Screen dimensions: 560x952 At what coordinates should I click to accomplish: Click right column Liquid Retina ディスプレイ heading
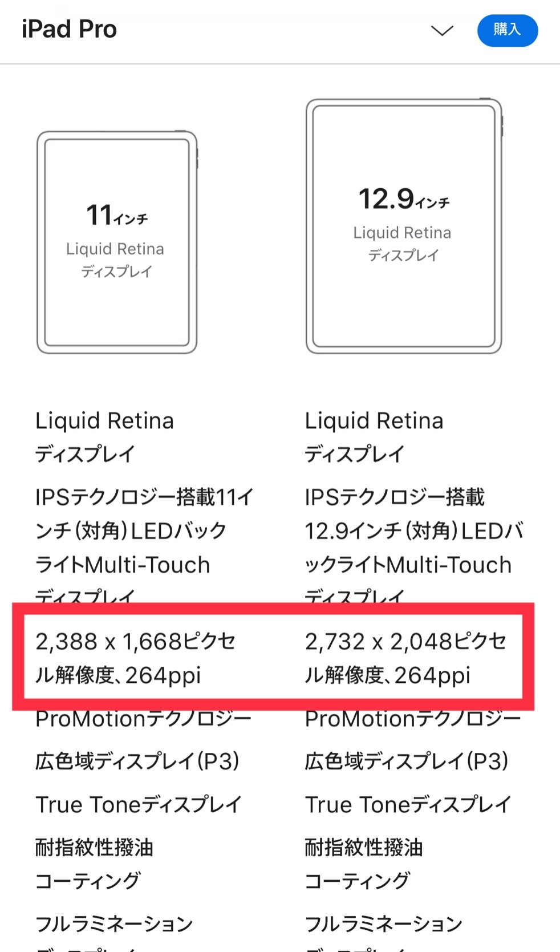coord(374,437)
